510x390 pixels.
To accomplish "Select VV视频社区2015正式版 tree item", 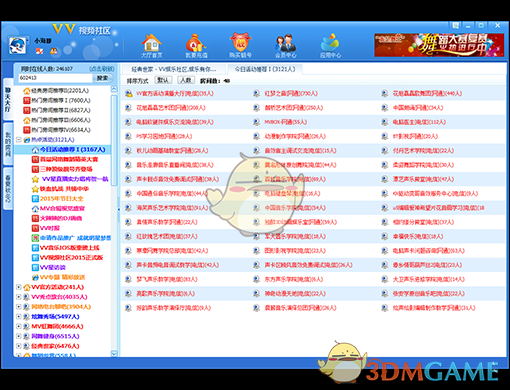I will [x=71, y=258].
